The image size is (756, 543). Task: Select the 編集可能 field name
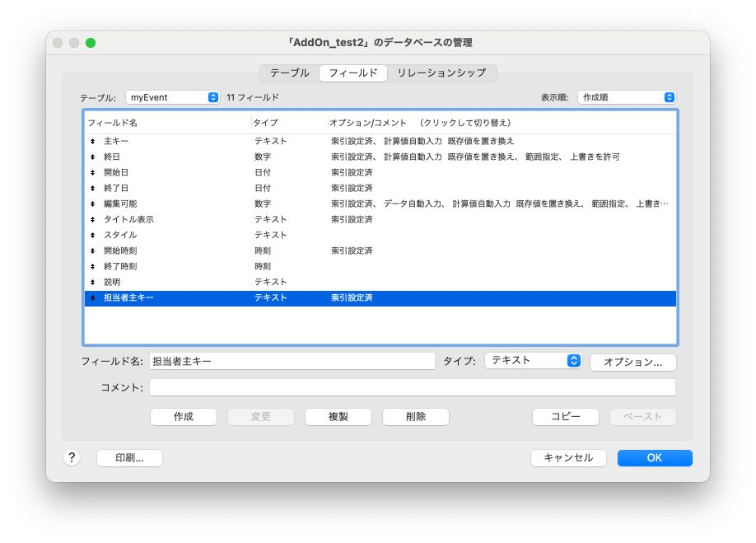point(120,204)
